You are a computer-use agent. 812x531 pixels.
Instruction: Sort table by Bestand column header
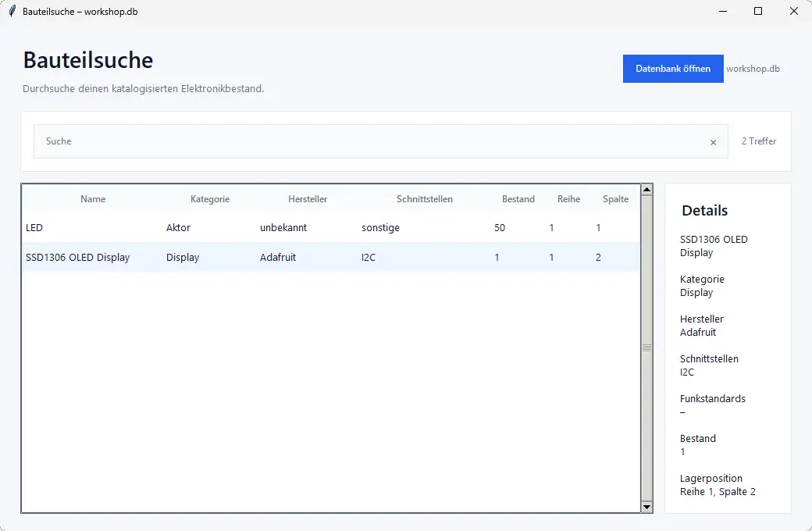point(518,199)
